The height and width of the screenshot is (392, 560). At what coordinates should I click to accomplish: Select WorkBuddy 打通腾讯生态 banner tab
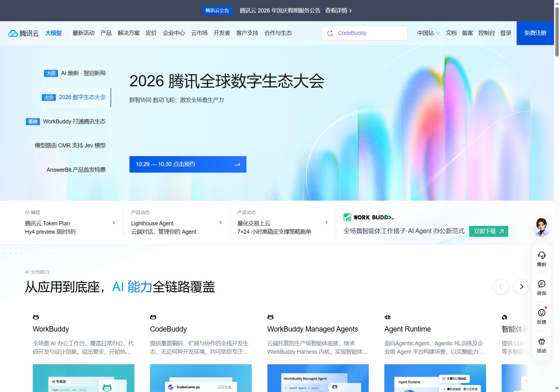coord(66,122)
